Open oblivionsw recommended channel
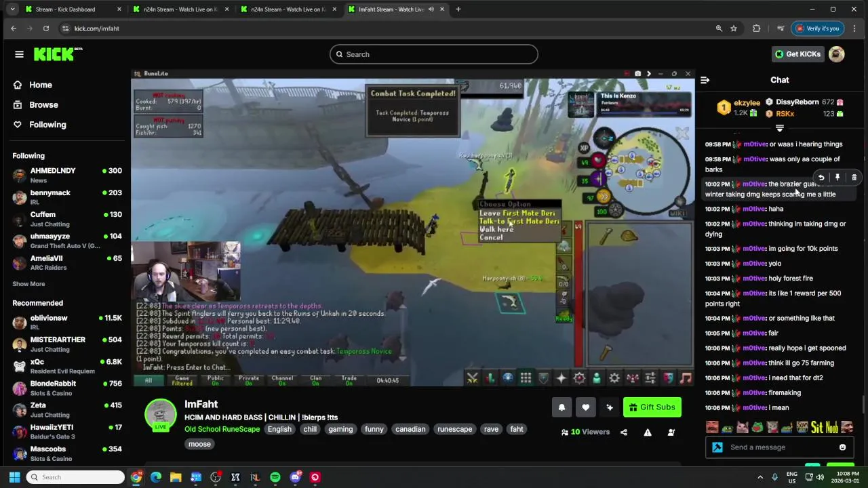Image resolution: width=868 pixels, height=488 pixels. 66,323
